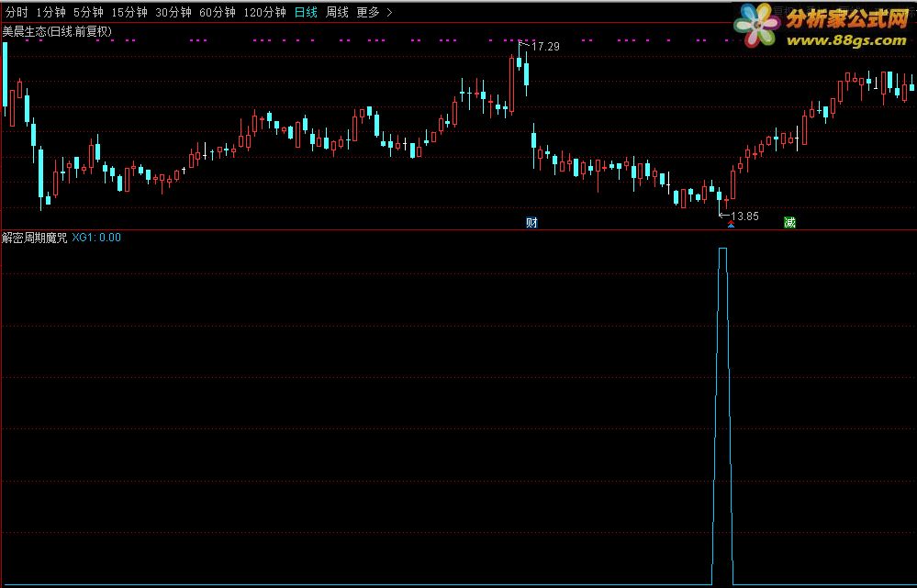Click the 财 financial marker icon
Image resolution: width=917 pixels, height=588 pixels.
pyautogui.click(x=531, y=222)
